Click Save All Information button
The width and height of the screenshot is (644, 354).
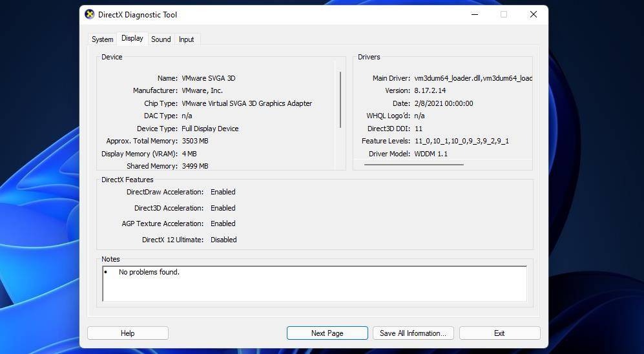tap(413, 333)
